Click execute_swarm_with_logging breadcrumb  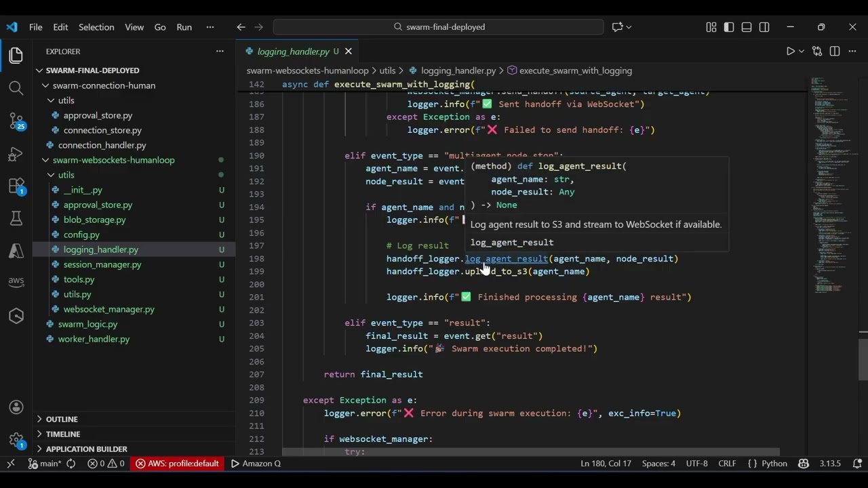point(570,70)
